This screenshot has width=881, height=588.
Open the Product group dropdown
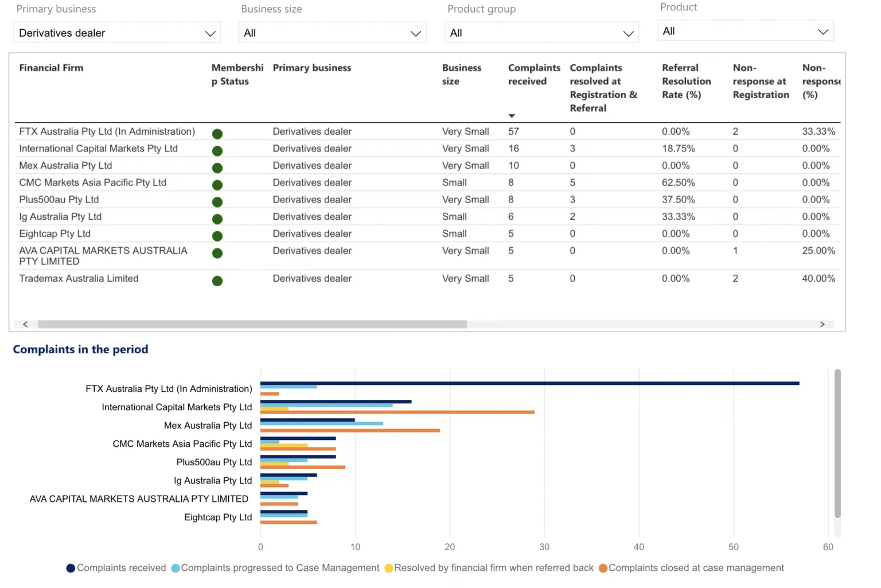tap(541, 33)
